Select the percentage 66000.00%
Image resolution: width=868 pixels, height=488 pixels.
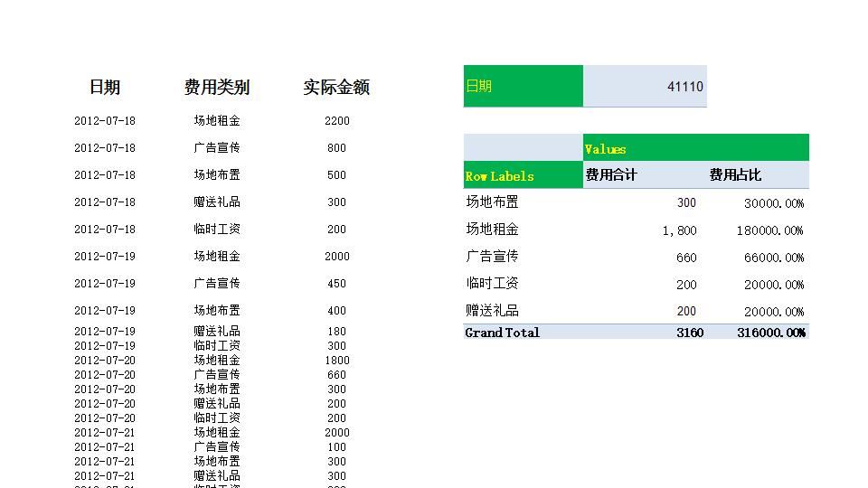774,258
